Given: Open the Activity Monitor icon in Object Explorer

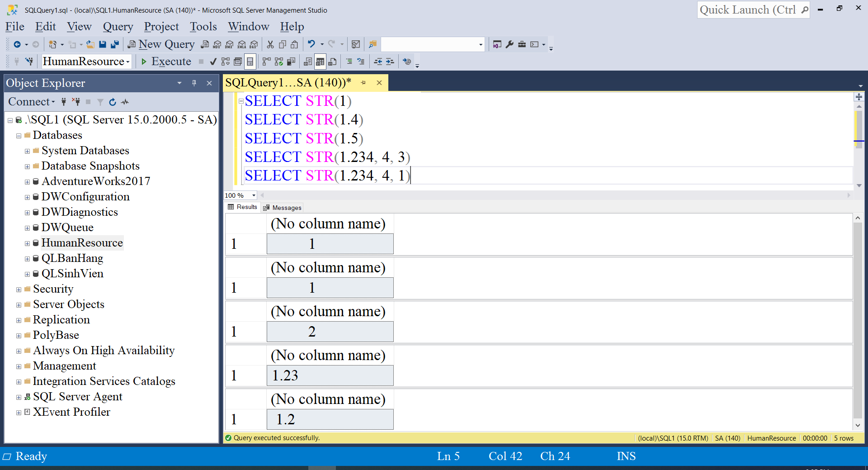Looking at the screenshot, I should click(125, 102).
